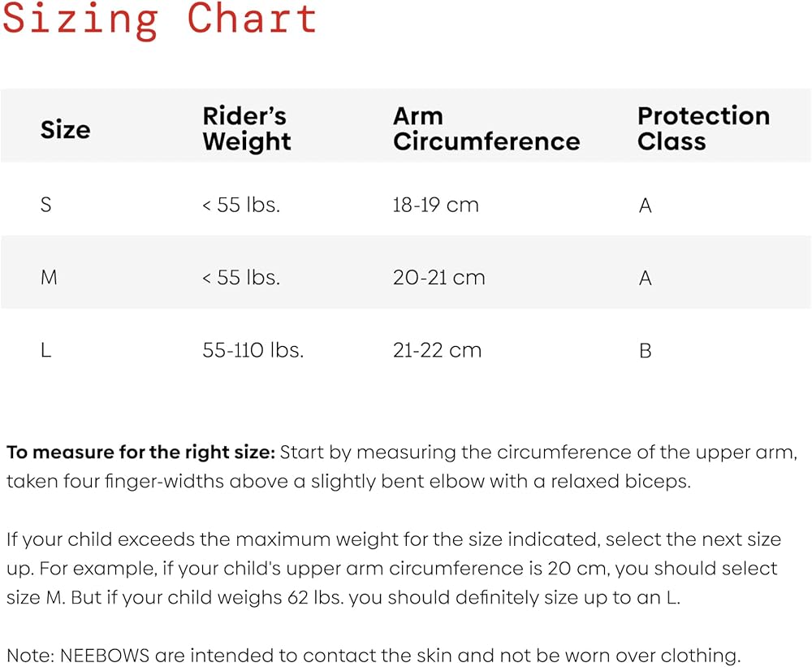Click the "Rider's Weight" column header
812x667 pixels.
pos(246,128)
